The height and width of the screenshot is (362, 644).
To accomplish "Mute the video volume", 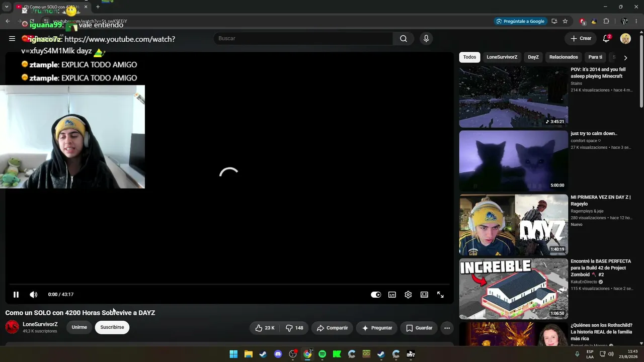I will [x=33, y=295].
